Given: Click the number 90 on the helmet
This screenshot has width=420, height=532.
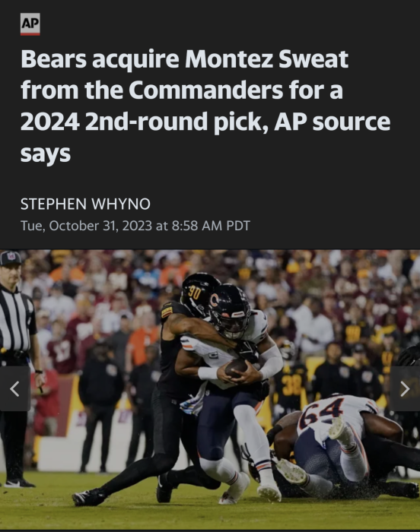Looking at the screenshot, I should pos(194,292).
